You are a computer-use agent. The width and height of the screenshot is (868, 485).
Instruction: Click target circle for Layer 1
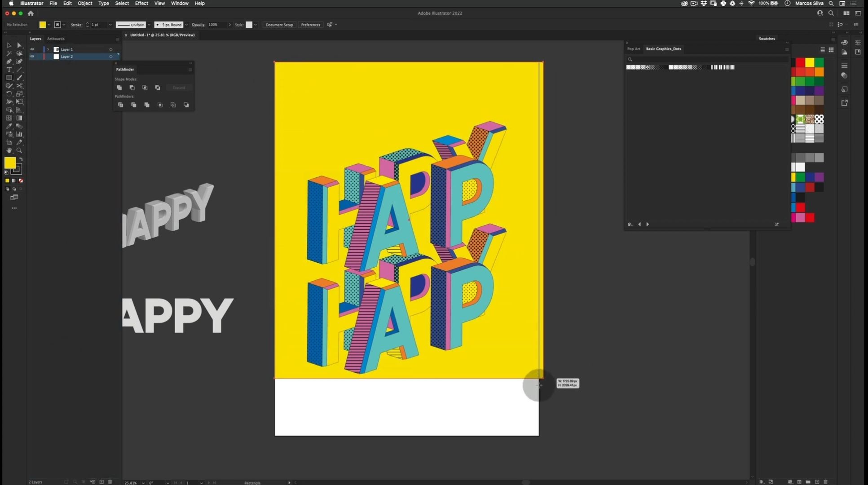point(111,49)
